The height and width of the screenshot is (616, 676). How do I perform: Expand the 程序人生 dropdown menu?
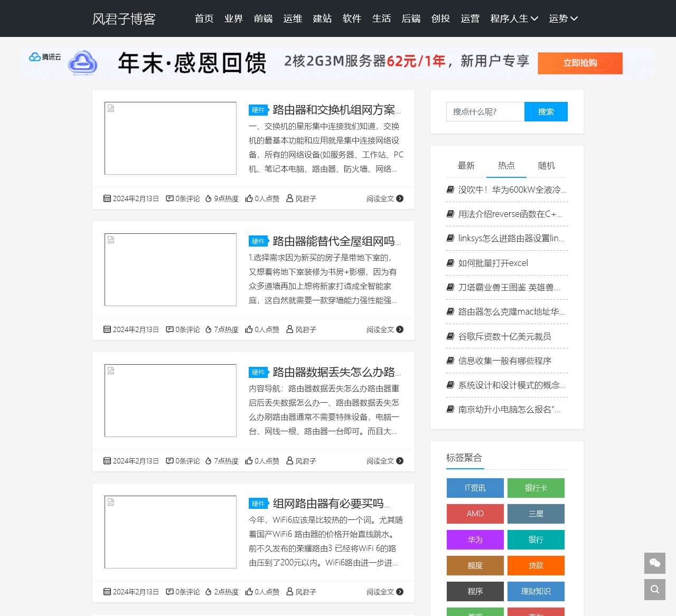click(x=514, y=18)
